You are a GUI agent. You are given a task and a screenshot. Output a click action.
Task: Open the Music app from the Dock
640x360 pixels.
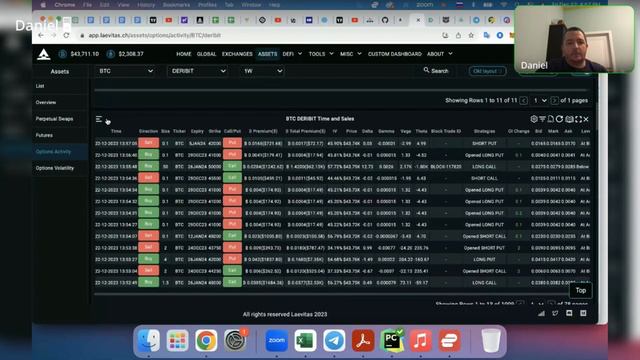pos(420,340)
